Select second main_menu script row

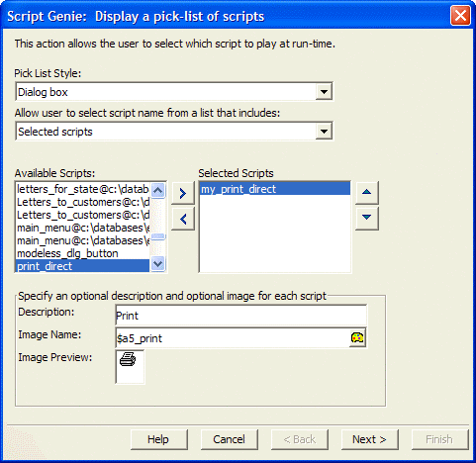point(83,240)
